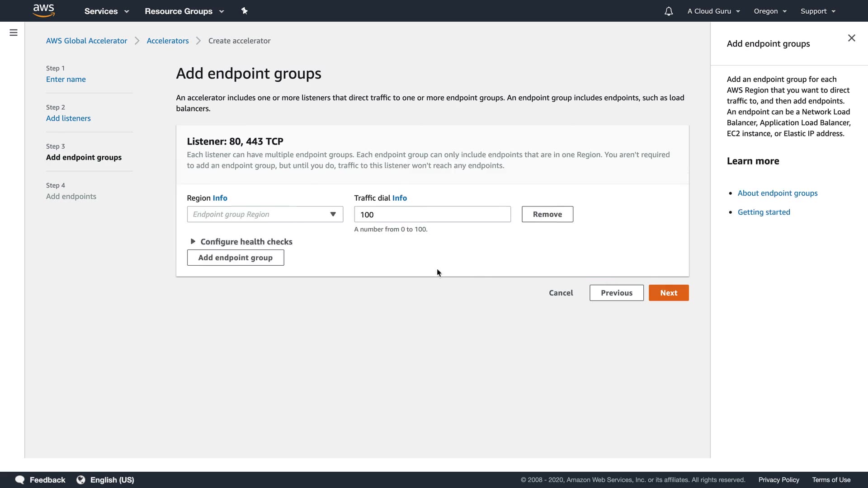This screenshot has width=868, height=488.
Task: Open the Oregon region selector
Action: 770,11
